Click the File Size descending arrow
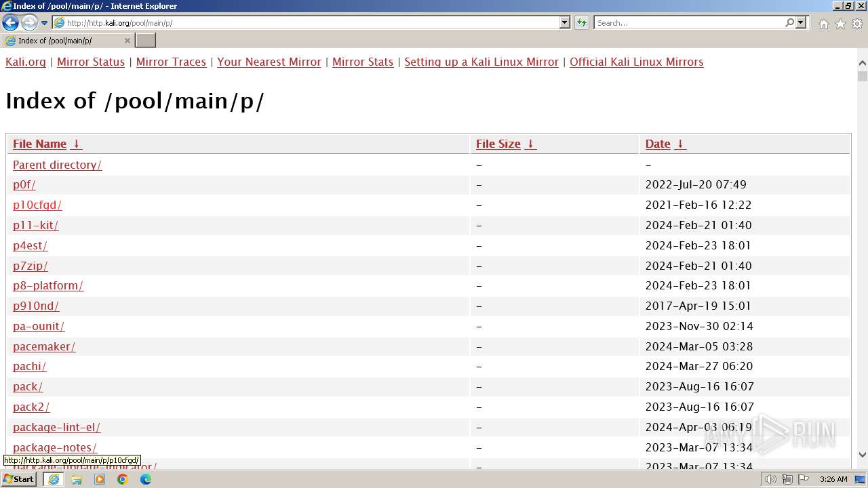 [530, 144]
